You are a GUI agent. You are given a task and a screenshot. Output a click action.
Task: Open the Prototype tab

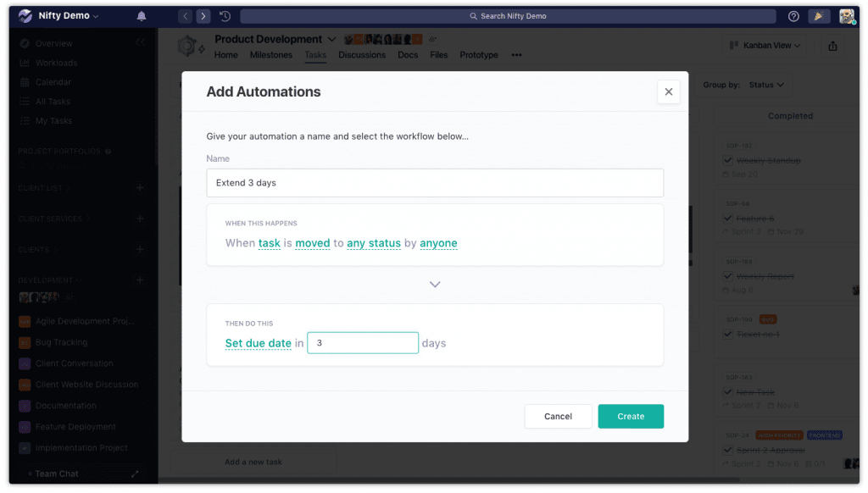(x=479, y=55)
